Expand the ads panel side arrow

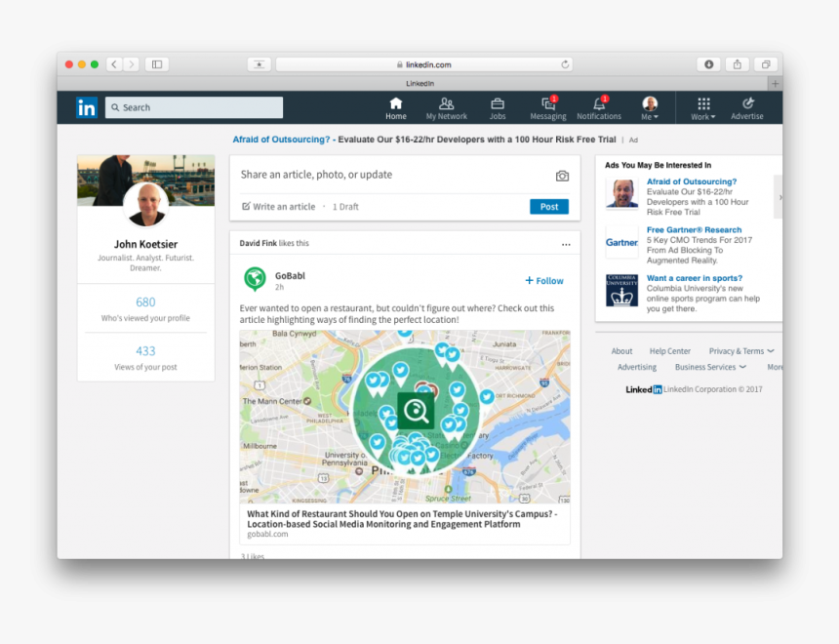click(x=779, y=197)
